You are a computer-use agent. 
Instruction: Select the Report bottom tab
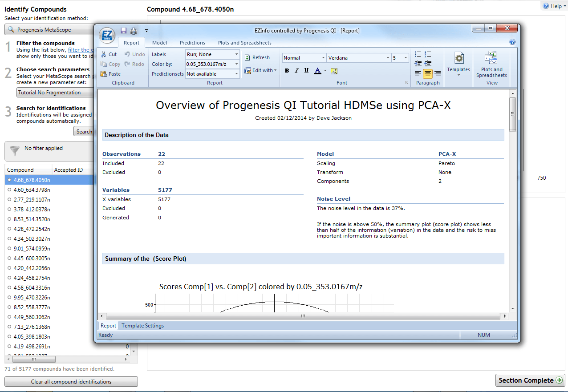pyautogui.click(x=108, y=326)
